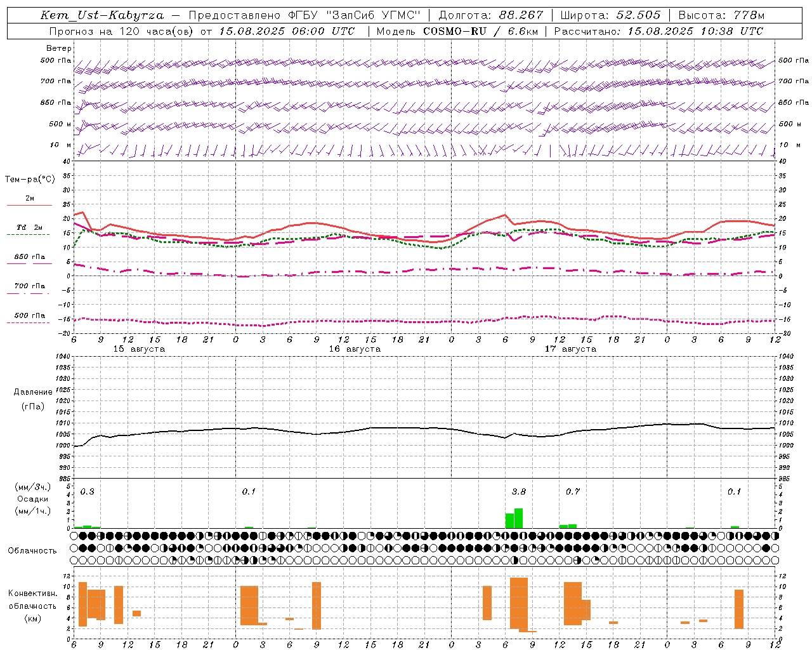The image size is (812, 650).
Task: Click the (мм/1ч.) precipitation unit label
Action: tap(33, 511)
